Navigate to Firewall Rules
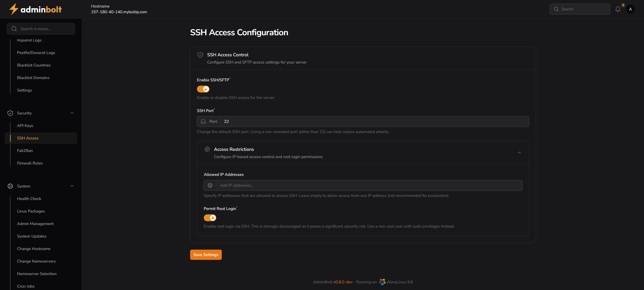The width and height of the screenshot is (644, 290). pos(30,163)
